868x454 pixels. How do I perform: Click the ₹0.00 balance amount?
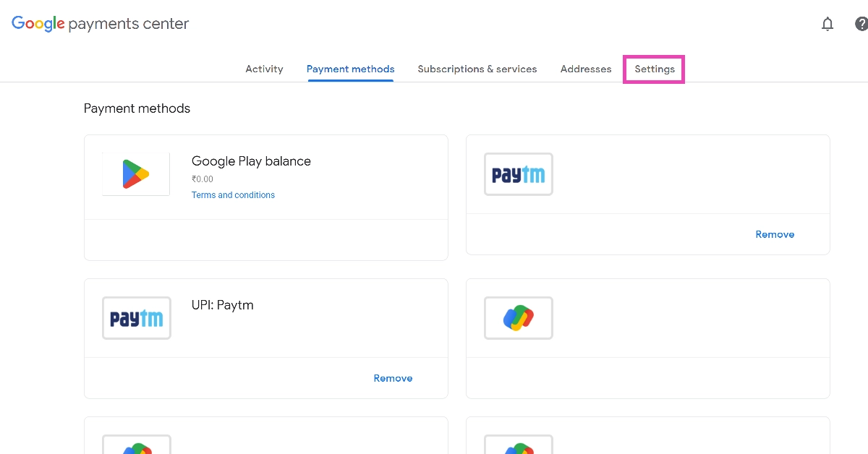203,179
